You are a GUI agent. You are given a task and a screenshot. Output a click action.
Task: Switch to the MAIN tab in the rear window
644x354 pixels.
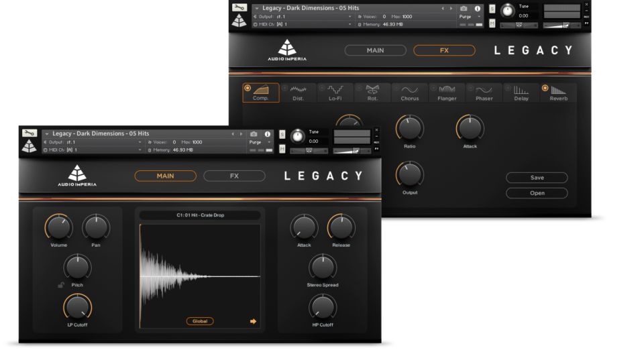(x=375, y=50)
